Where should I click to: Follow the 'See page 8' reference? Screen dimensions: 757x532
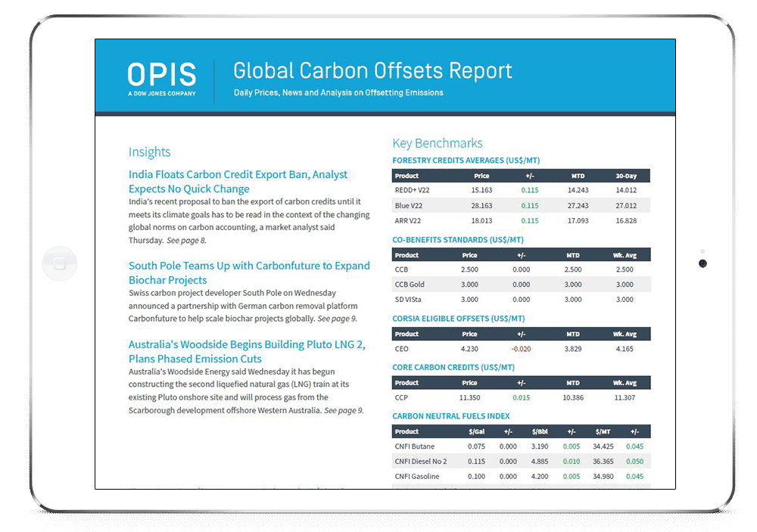click(186, 241)
